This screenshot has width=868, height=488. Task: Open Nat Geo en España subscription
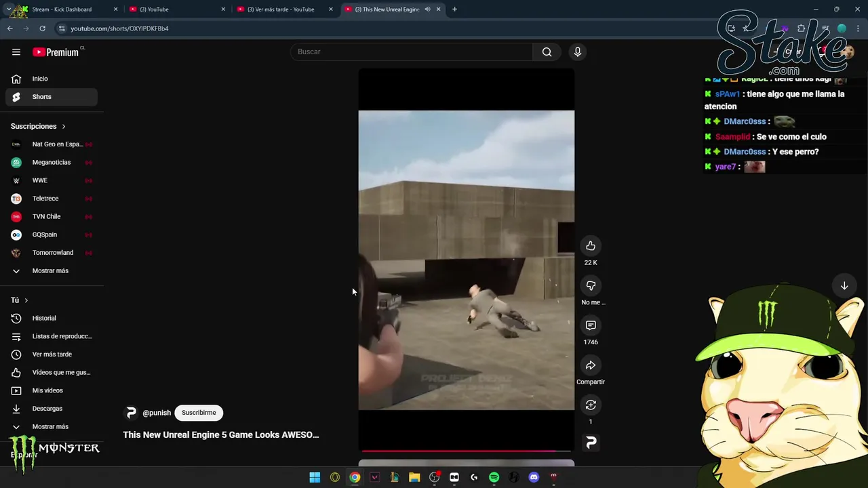pyautogui.click(x=52, y=144)
